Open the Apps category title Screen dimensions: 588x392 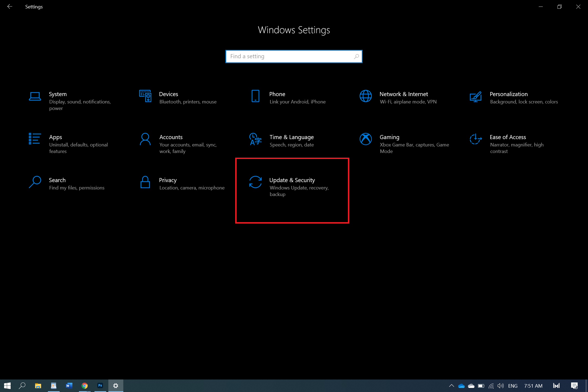coord(56,137)
